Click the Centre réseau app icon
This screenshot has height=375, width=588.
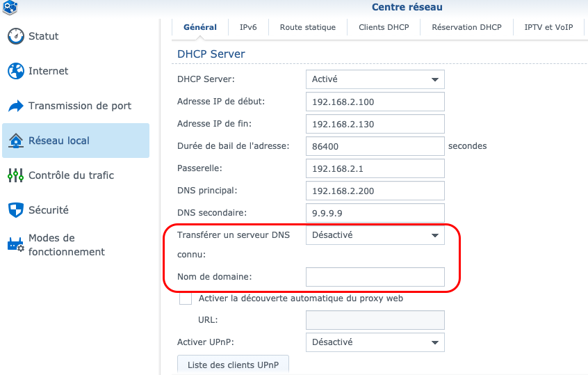click(10, 8)
